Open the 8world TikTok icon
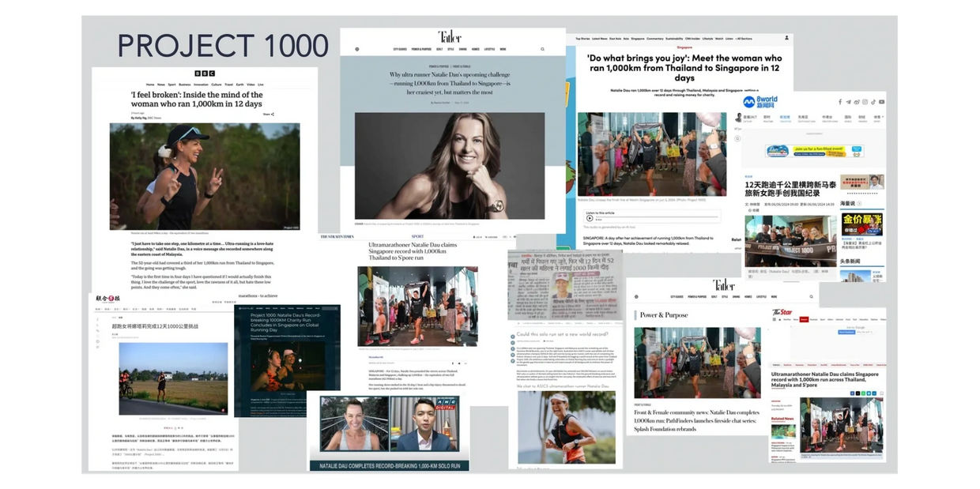 [x=873, y=102]
